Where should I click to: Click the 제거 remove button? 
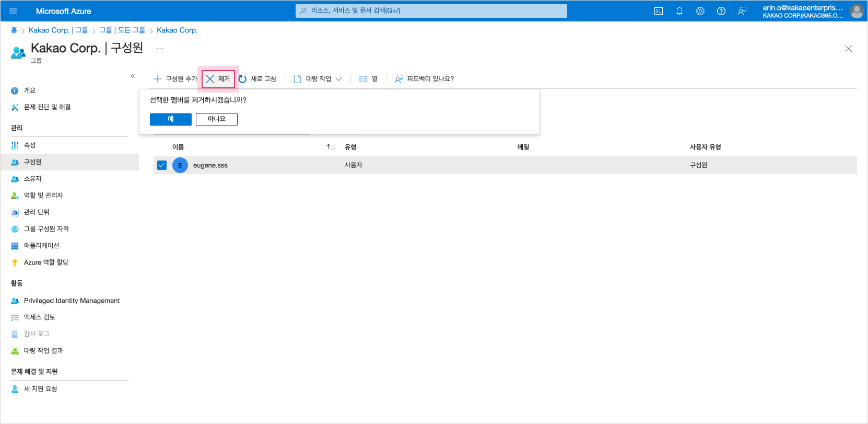pyautogui.click(x=218, y=79)
